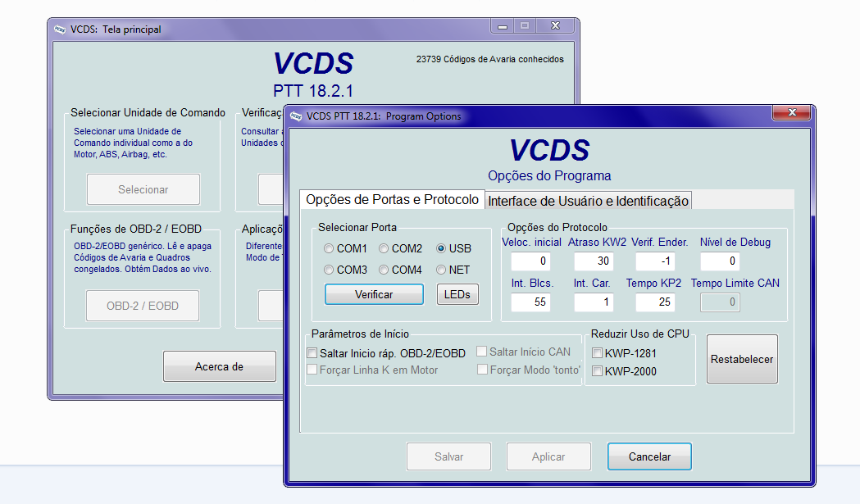Click 'Reduzir Uso de CPU' group label
Screen dimensions: 860x504
(640, 334)
